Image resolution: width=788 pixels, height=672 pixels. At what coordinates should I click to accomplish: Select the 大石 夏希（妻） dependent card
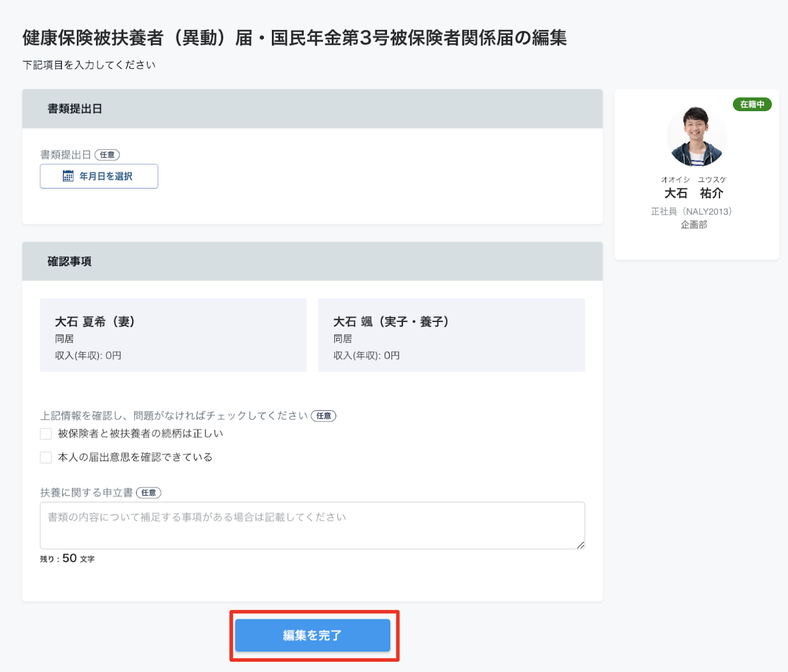(173, 335)
